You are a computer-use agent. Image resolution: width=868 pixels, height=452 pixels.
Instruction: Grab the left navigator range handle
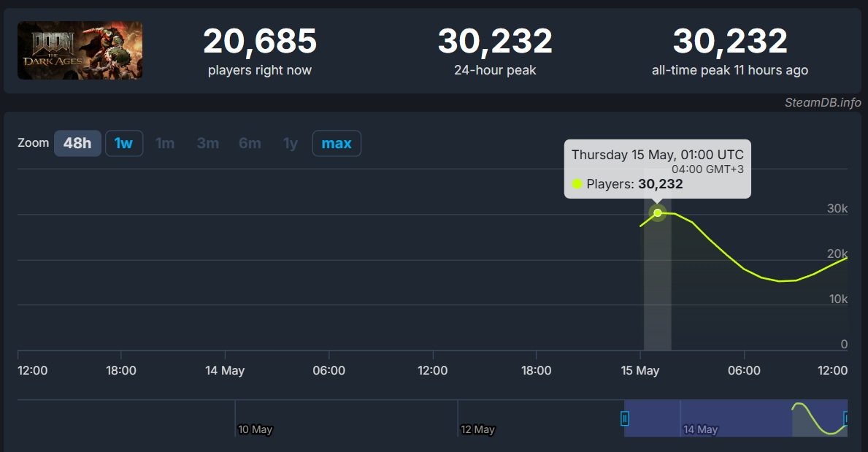(x=625, y=418)
